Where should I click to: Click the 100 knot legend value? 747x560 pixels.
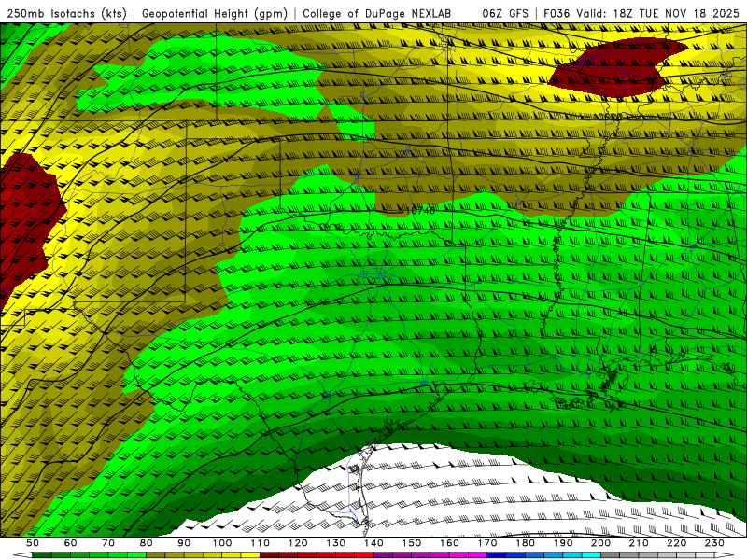222,543
